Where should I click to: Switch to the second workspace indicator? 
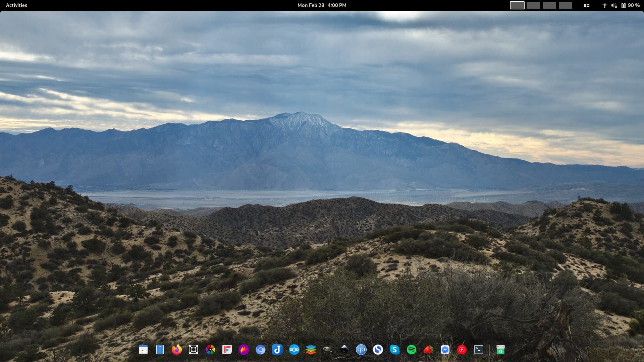click(x=533, y=5)
